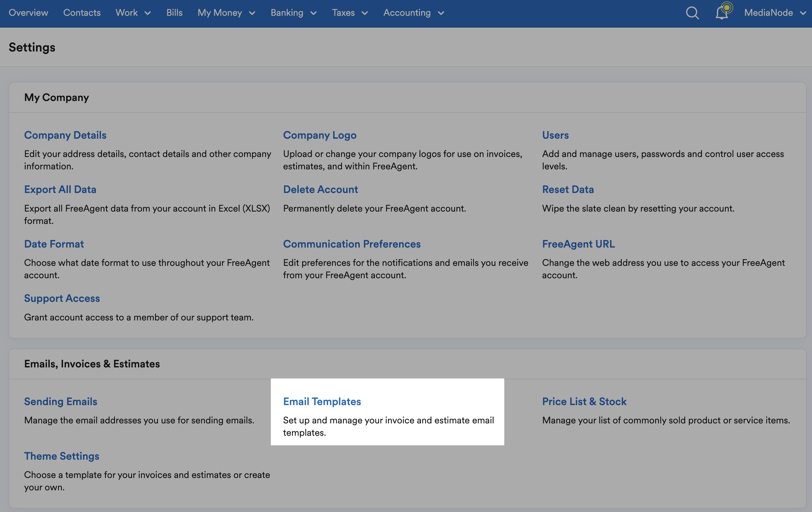Click 'Emails, Invoices & Estimates' section heading

pos(92,364)
